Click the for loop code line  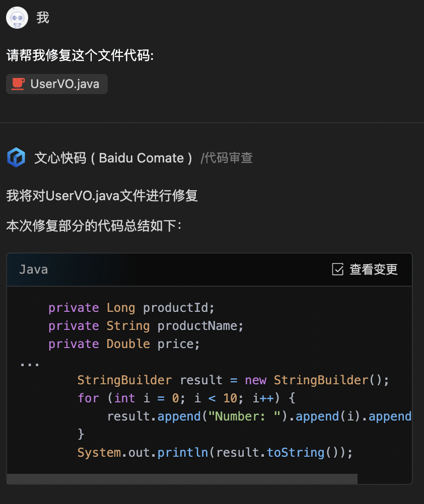186,398
